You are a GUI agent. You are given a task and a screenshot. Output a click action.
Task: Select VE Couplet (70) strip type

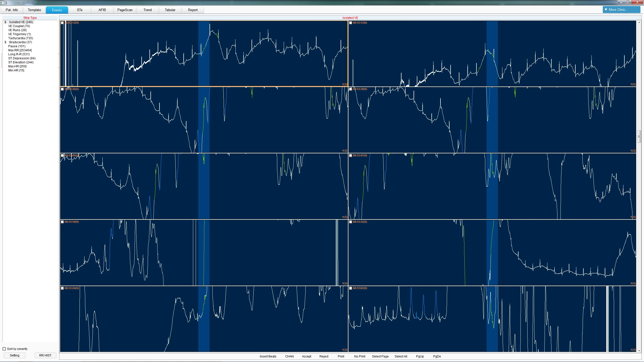[x=19, y=26]
